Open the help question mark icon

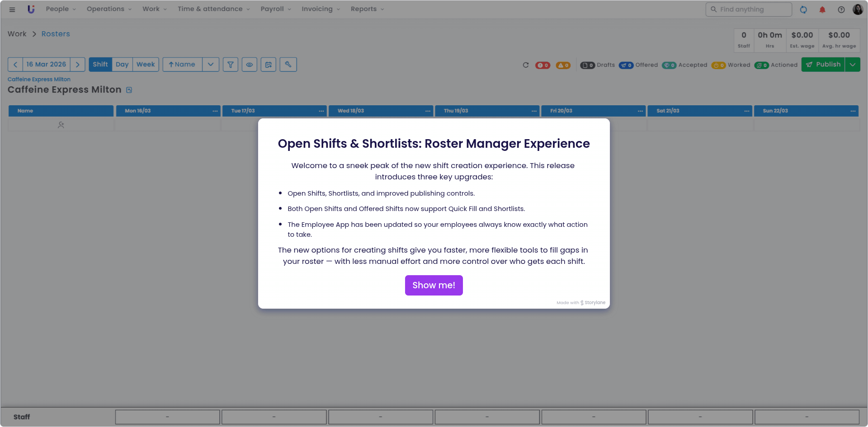tap(841, 9)
